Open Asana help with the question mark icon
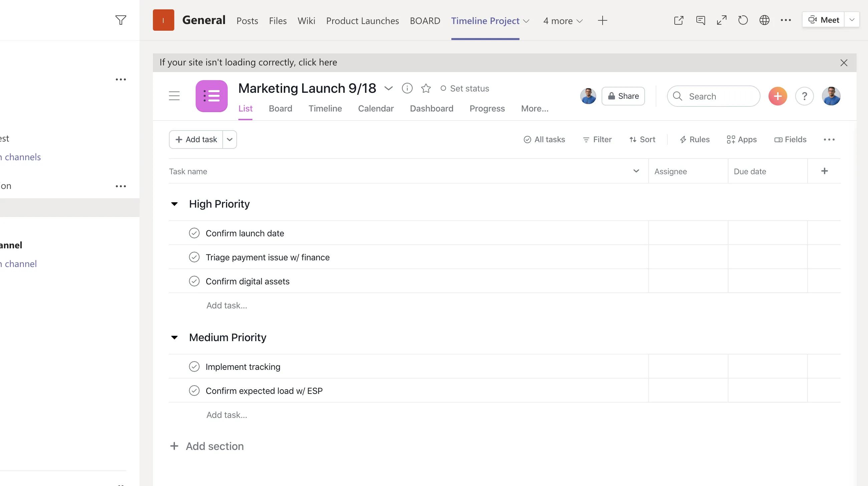 click(x=805, y=96)
